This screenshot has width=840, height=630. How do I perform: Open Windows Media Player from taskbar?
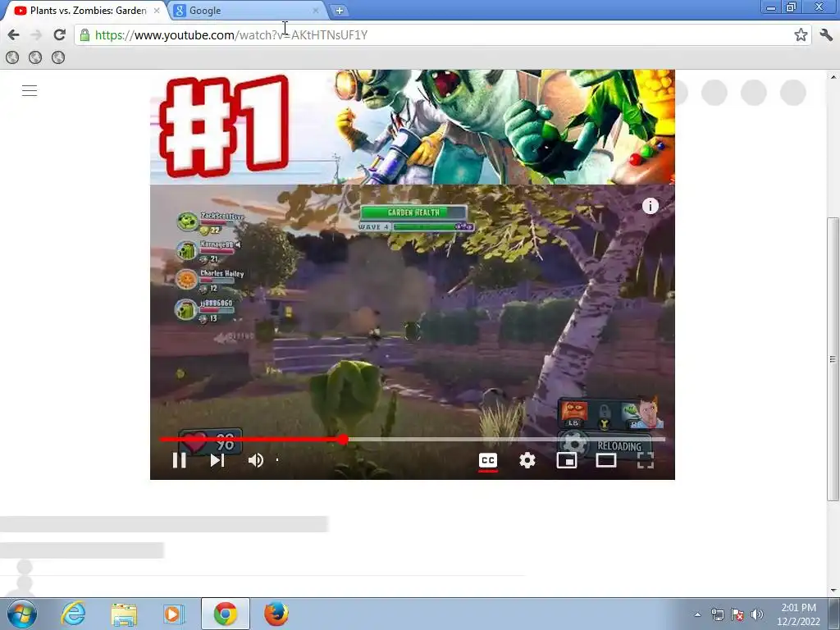[174, 614]
